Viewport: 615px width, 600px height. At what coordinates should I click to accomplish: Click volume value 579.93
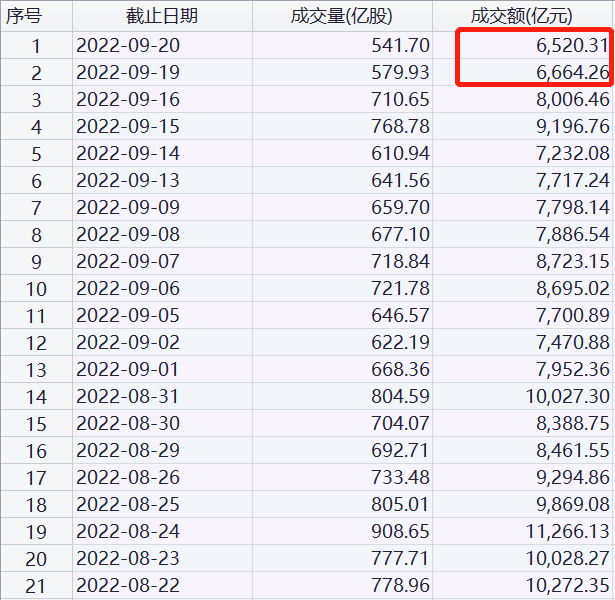coord(400,72)
